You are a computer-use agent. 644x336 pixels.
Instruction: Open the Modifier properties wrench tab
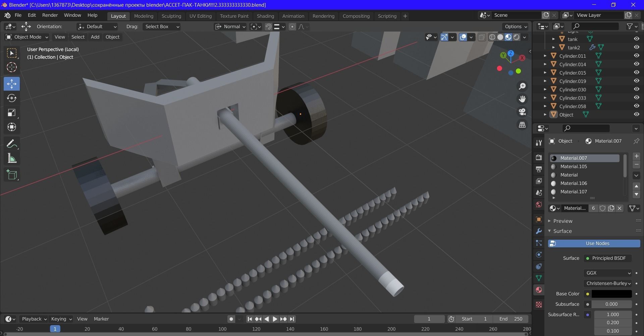pos(539,231)
